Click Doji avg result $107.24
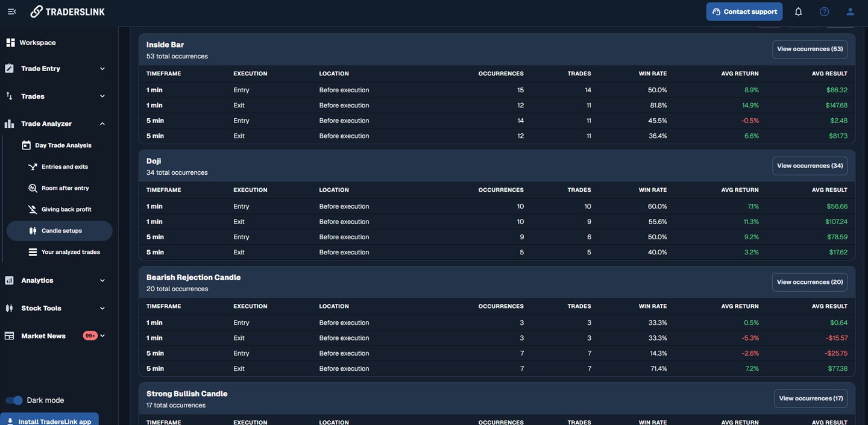This screenshot has height=425, width=868. [836, 222]
